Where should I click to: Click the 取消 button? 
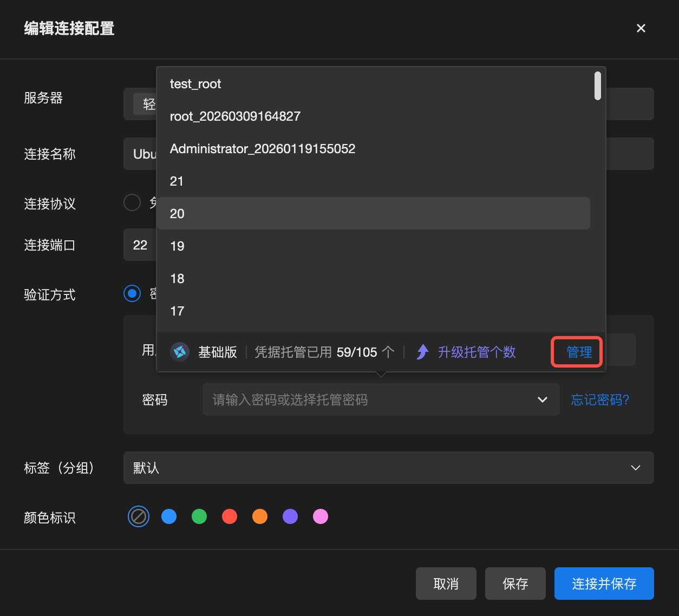[x=446, y=584]
